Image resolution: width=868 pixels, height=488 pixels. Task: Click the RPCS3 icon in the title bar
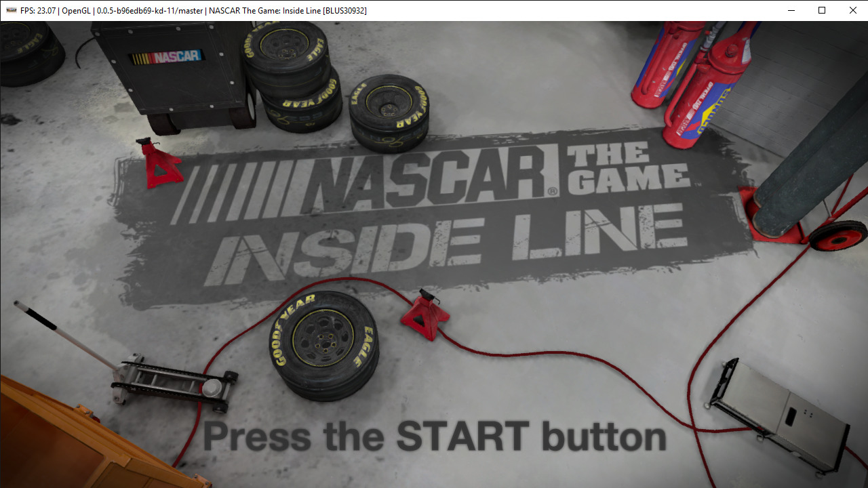tap(12, 10)
